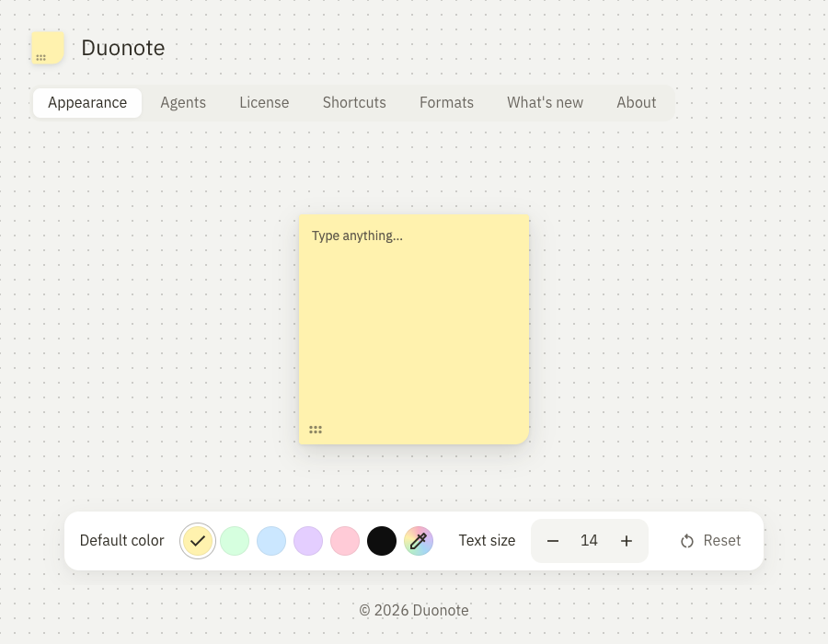Click the text size value 14

pos(589,541)
